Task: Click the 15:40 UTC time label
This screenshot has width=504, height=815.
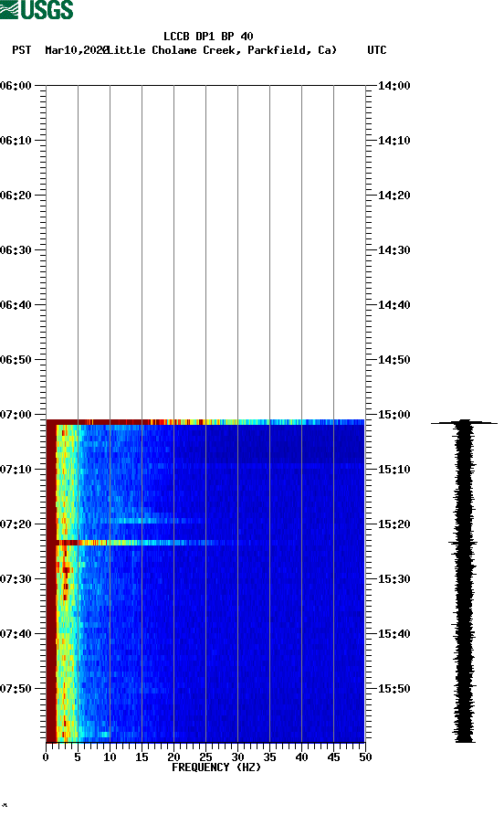Action: (394, 633)
